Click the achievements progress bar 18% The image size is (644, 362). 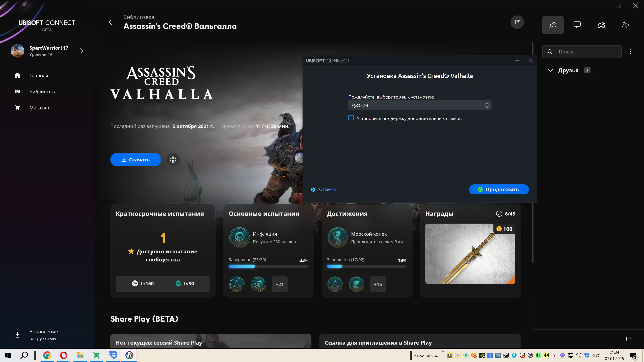pos(366,266)
